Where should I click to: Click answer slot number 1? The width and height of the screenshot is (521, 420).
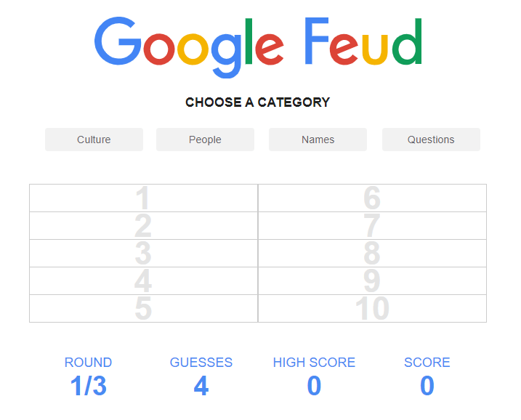143,198
